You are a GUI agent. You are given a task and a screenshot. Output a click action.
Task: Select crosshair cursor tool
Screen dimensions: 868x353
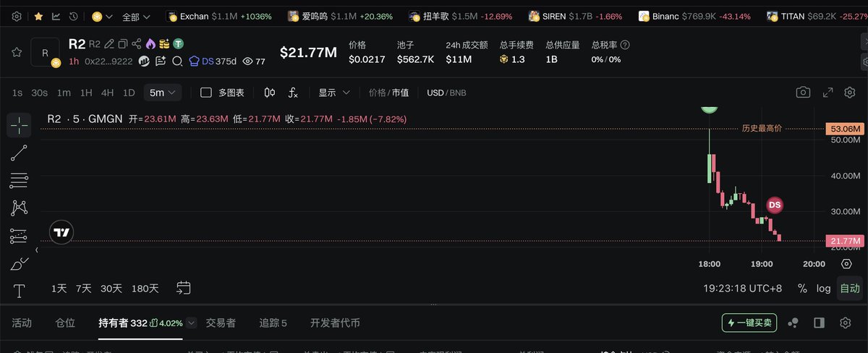click(20, 125)
